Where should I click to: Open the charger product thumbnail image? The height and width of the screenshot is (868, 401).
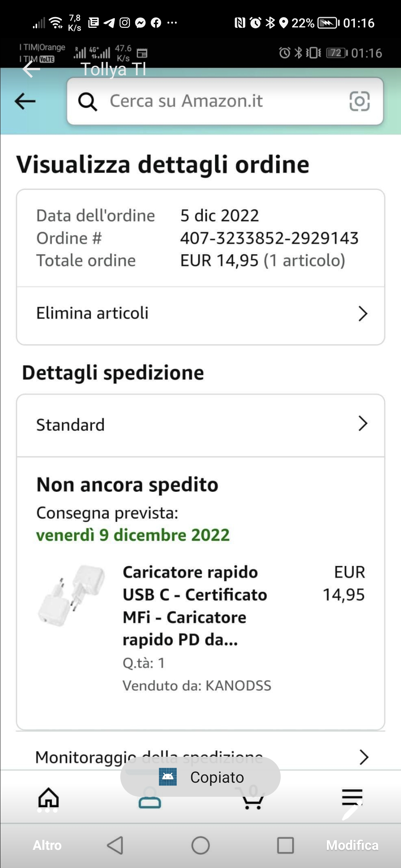pos(72,596)
